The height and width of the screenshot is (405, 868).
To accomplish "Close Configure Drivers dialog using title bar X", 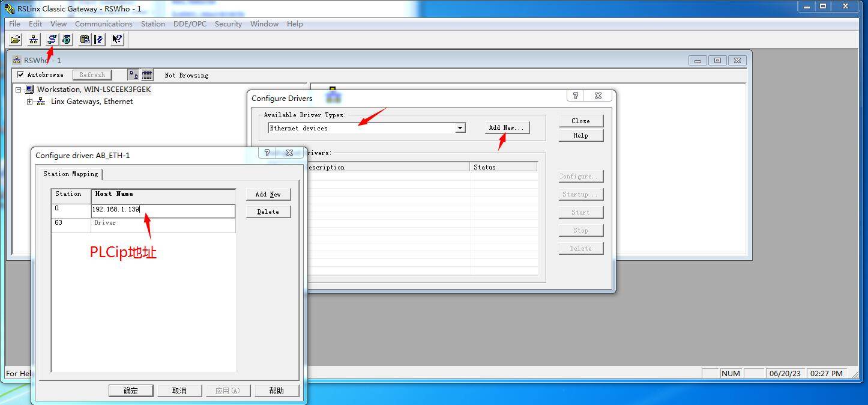I will pyautogui.click(x=598, y=96).
